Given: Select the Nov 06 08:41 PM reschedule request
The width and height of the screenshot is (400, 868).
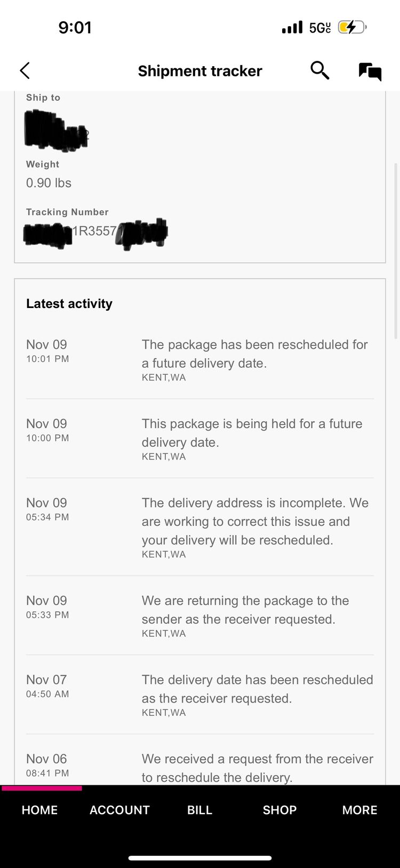Looking at the screenshot, I should click(200, 767).
